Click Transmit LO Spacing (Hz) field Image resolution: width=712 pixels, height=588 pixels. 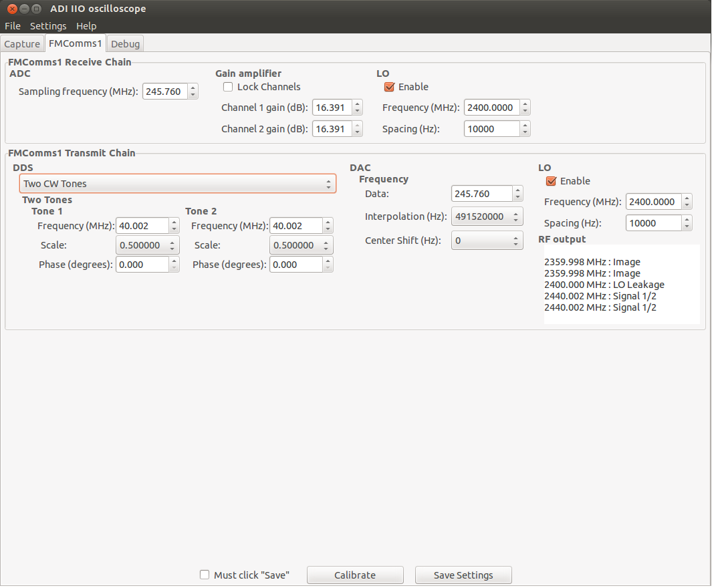(654, 223)
